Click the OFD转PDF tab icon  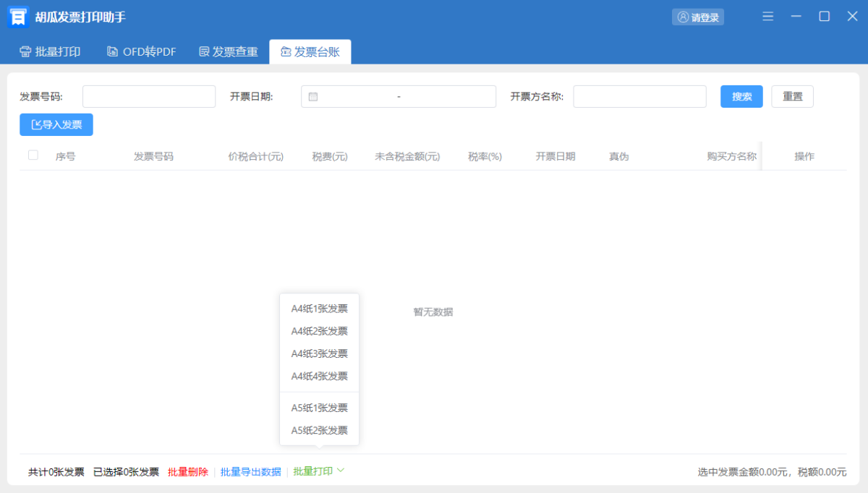[x=112, y=51]
